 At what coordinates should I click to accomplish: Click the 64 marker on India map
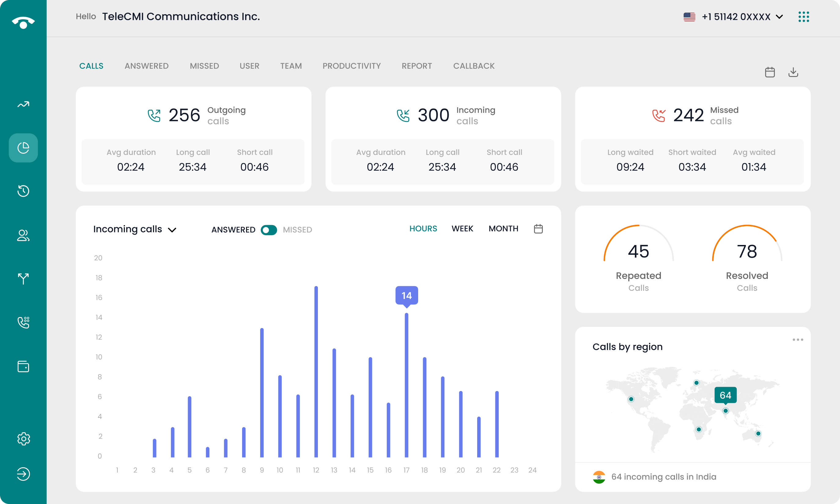[725, 395]
